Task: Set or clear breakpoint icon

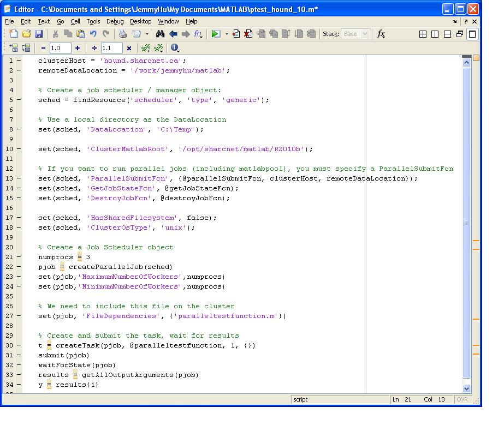Action: coord(236,34)
